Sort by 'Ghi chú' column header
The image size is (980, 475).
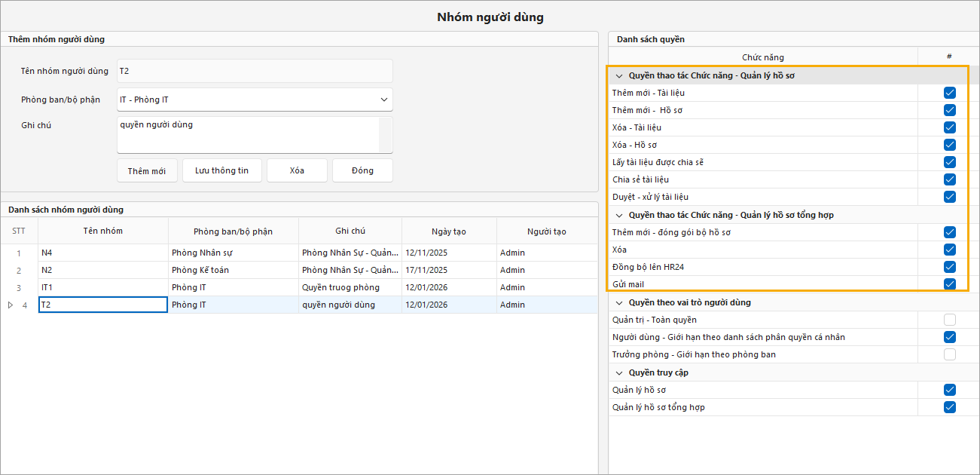coord(350,231)
